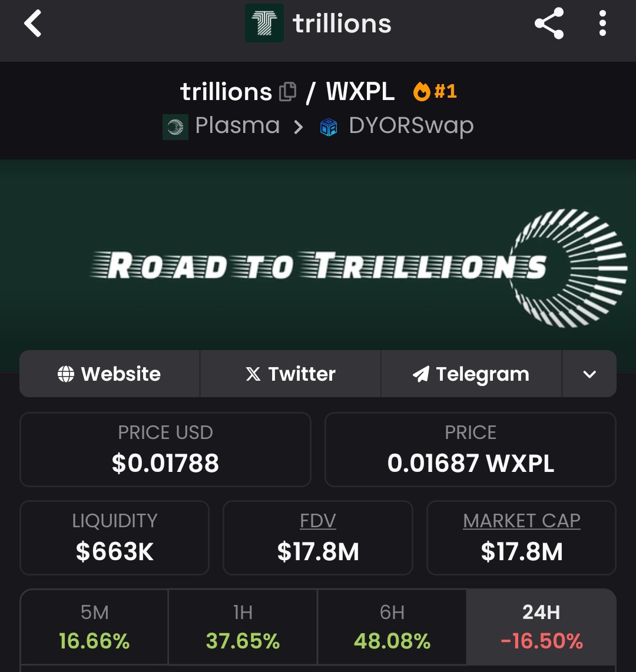Select the 24H timeframe tab
Screen dimensions: 636x672
pos(541,628)
